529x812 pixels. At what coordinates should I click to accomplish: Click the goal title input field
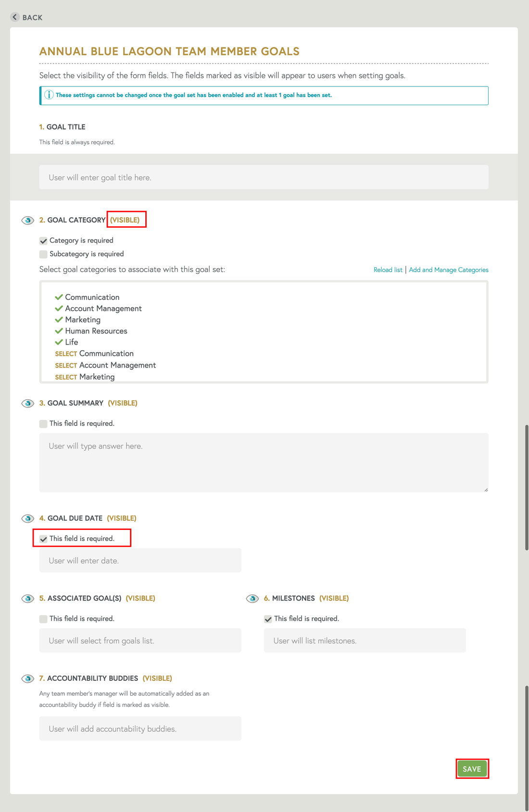pos(264,177)
